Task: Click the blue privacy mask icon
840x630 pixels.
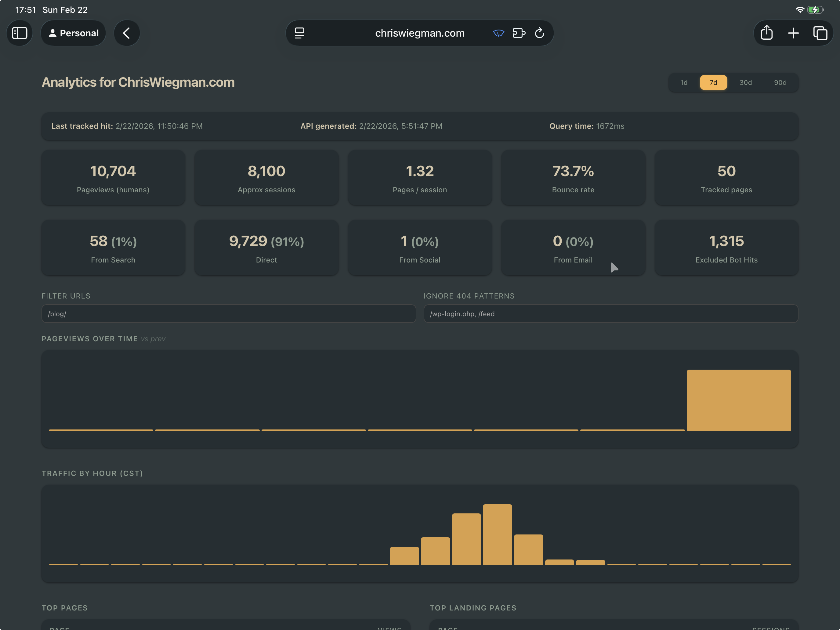Action: [x=498, y=33]
